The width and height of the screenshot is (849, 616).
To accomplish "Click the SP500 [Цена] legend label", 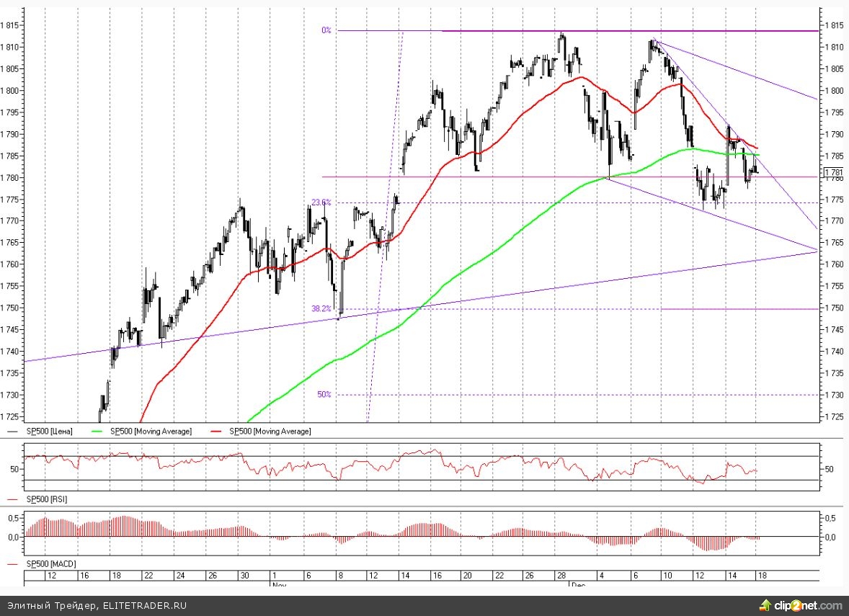I will pyautogui.click(x=49, y=432).
